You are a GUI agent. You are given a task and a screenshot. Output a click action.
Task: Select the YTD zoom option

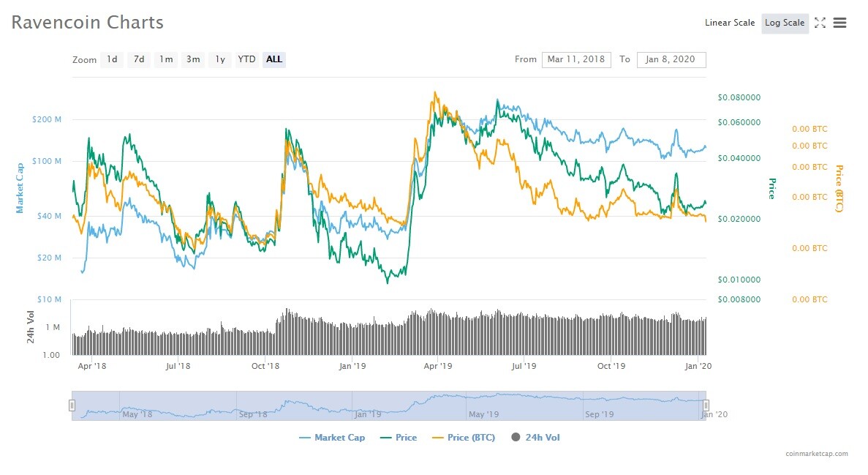tap(246, 60)
